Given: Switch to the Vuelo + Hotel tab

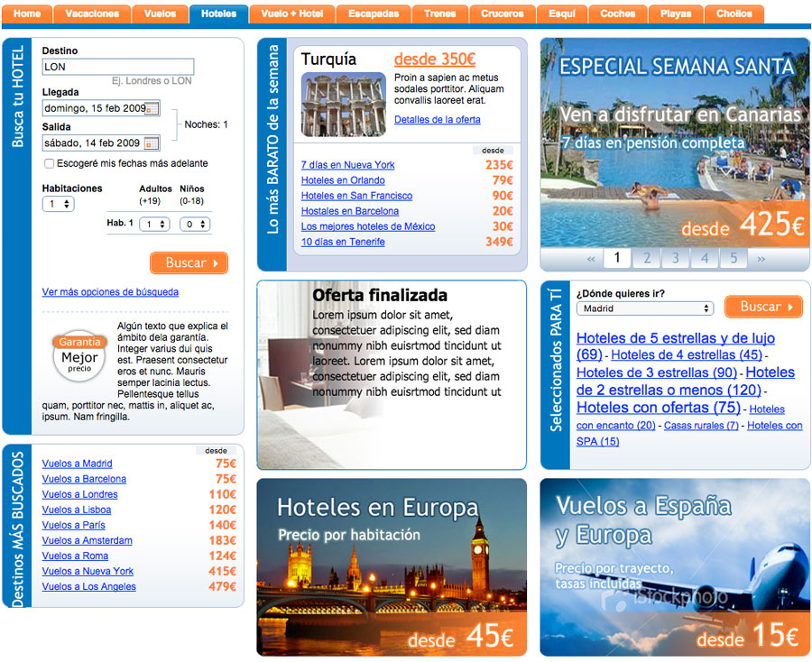Looking at the screenshot, I should tap(287, 14).
